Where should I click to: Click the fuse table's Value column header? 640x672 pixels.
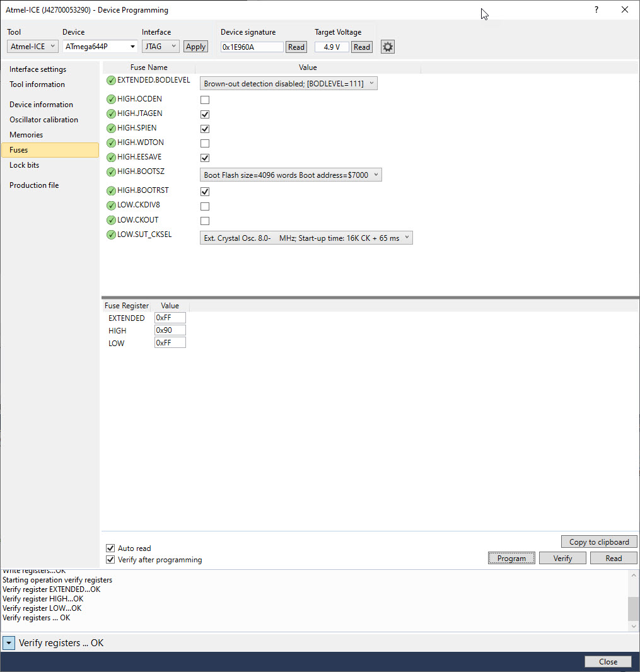coord(308,67)
